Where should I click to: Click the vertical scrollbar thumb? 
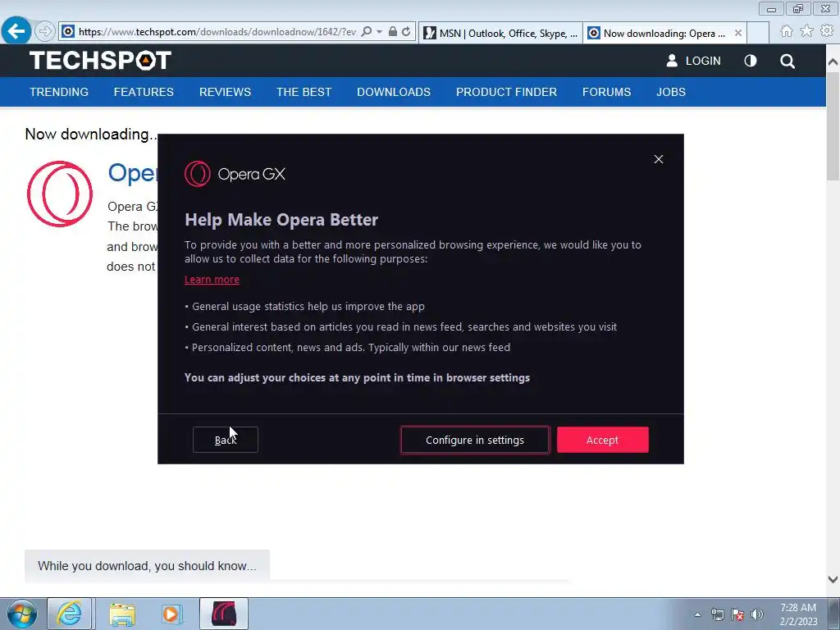(x=833, y=126)
